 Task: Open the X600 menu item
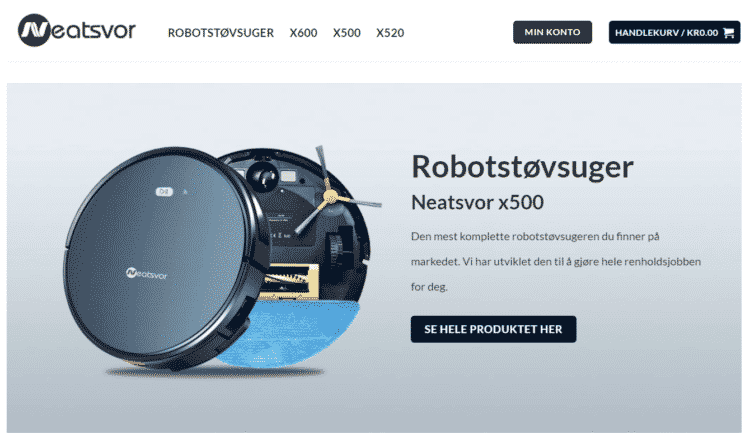pyautogui.click(x=303, y=33)
